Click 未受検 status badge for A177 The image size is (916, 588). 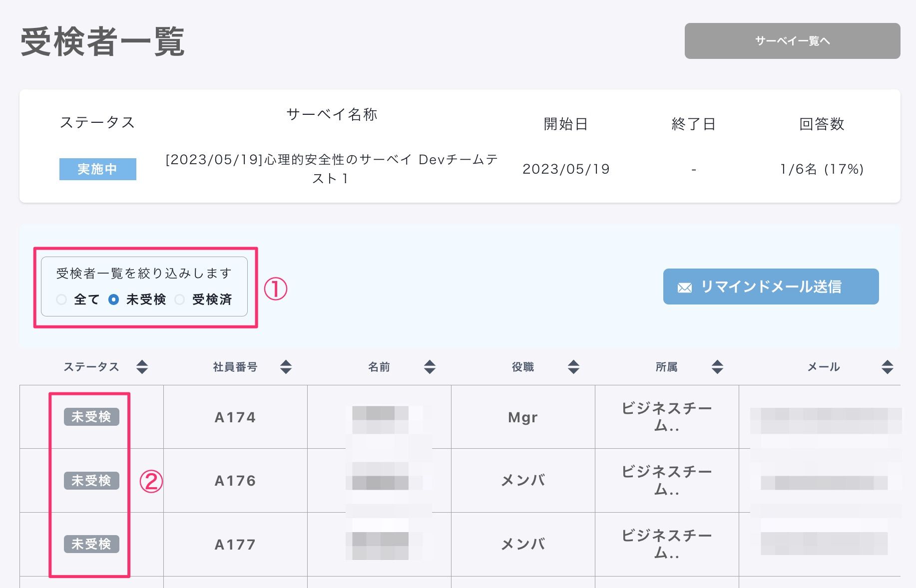pos(91,544)
